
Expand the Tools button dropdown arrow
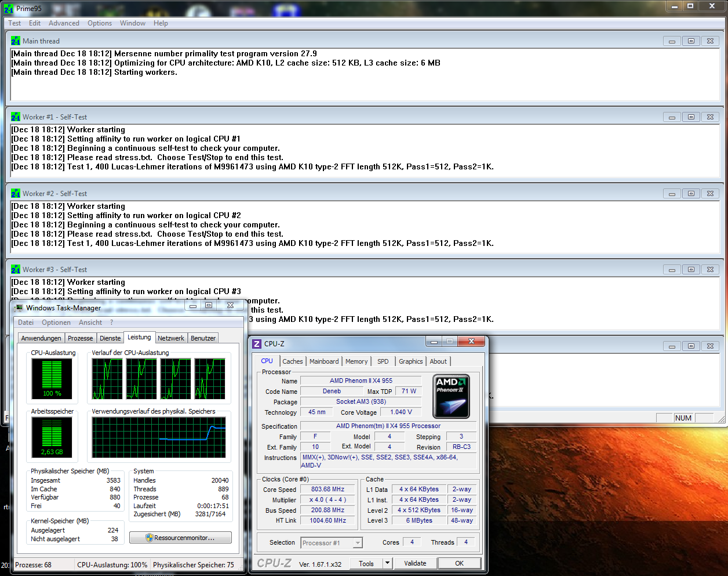[x=388, y=563]
